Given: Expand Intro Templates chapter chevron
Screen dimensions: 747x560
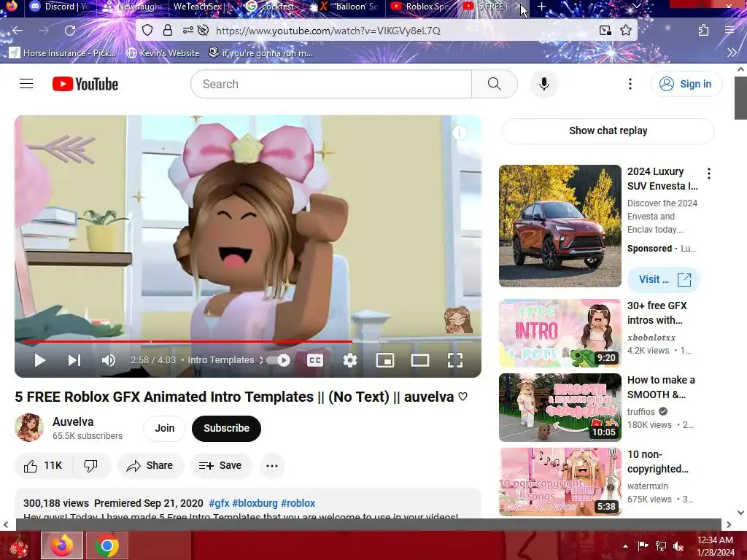Looking at the screenshot, I should tap(261, 360).
